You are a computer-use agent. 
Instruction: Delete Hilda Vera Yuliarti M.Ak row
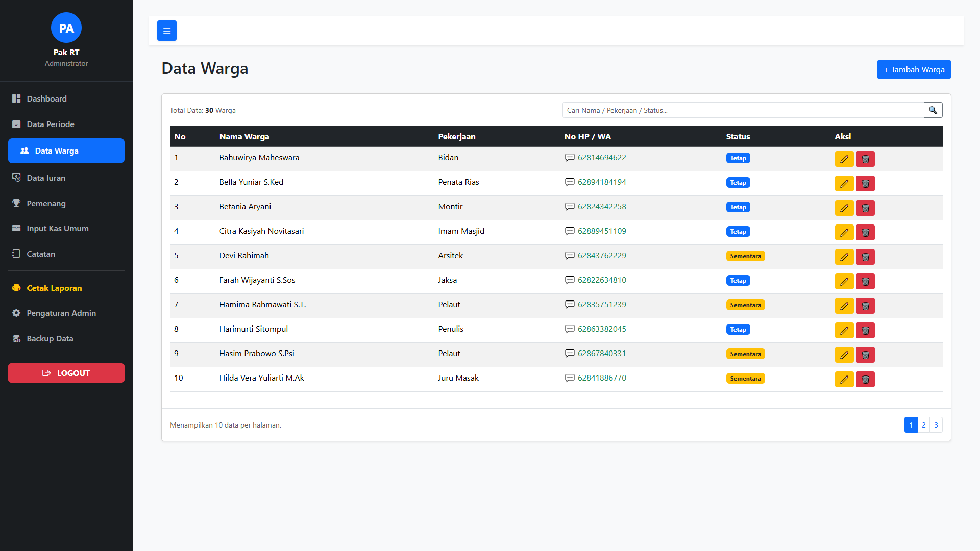(x=865, y=380)
